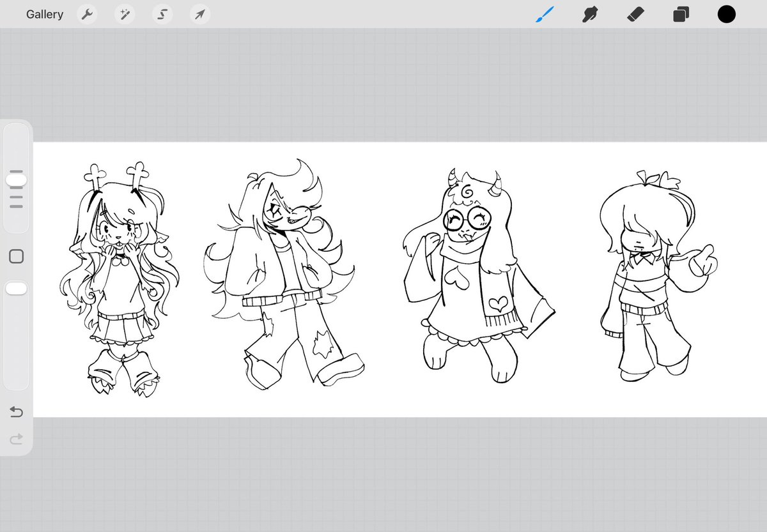Open the Actions wrench menu
The height and width of the screenshot is (532, 767).
(x=87, y=14)
